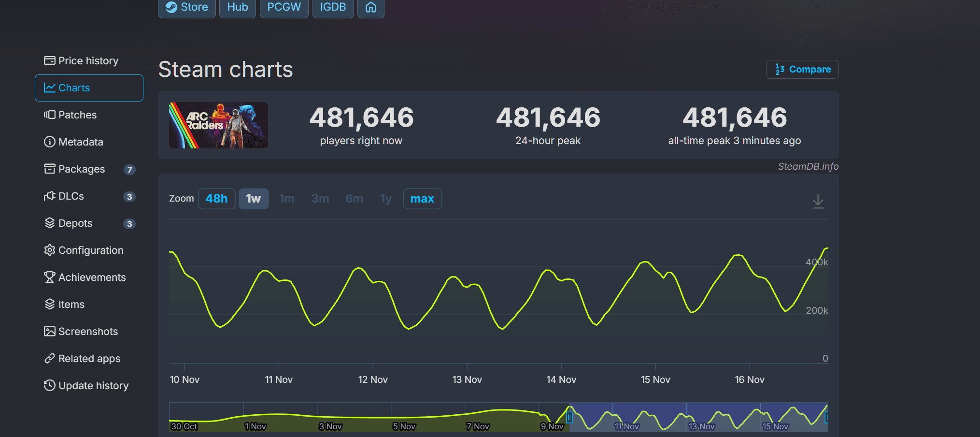The width and height of the screenshot is (980, 437).
Task: Click the Patches icon in sidebar
Action: [x=50, y=115]
